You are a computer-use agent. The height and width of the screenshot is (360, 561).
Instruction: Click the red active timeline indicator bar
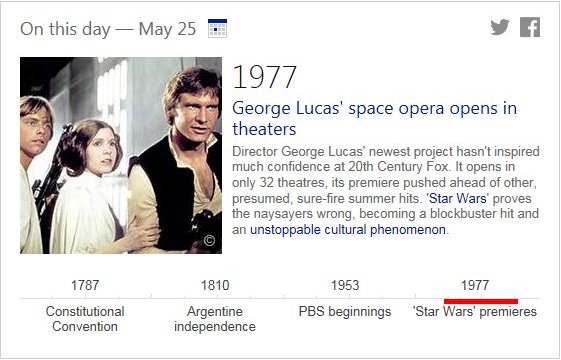[481, 301]
